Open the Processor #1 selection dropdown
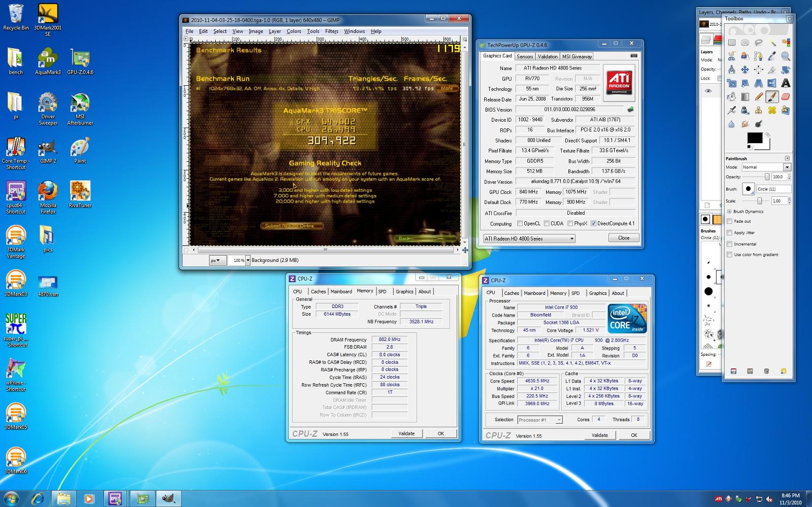This screenshot has height=507, width=812. (540, 420)
